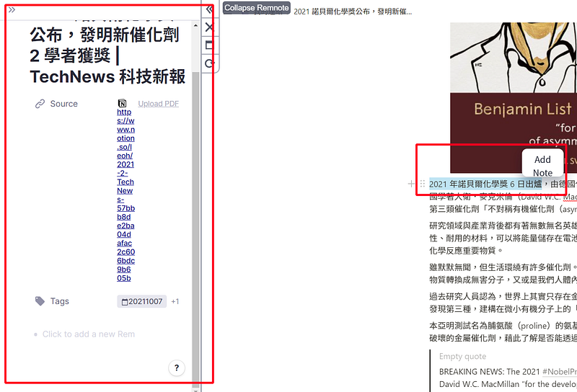Click the line David W.C. MacMillan "for the develop

click(508, 384)
